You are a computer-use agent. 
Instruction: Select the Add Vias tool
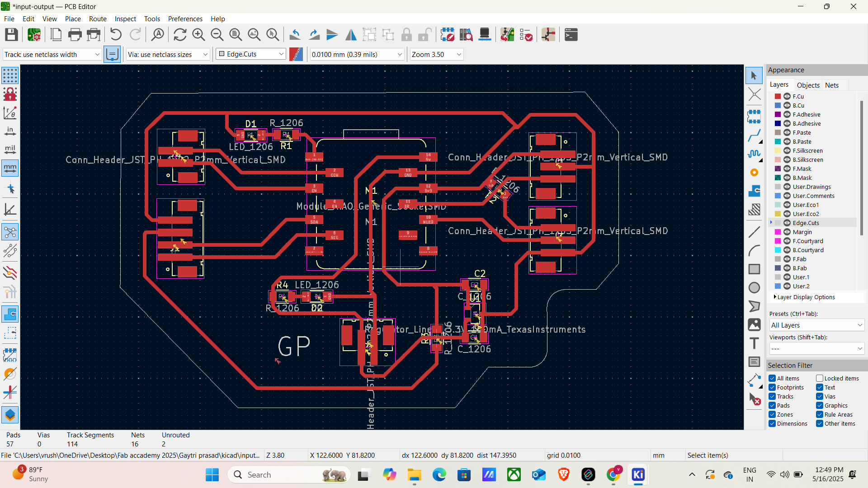754,173
